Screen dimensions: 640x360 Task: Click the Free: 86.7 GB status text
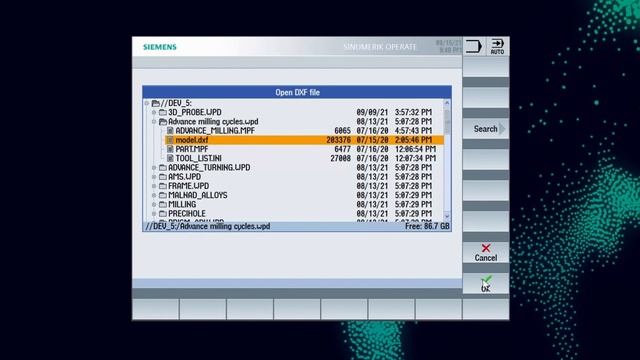(427, 227)
